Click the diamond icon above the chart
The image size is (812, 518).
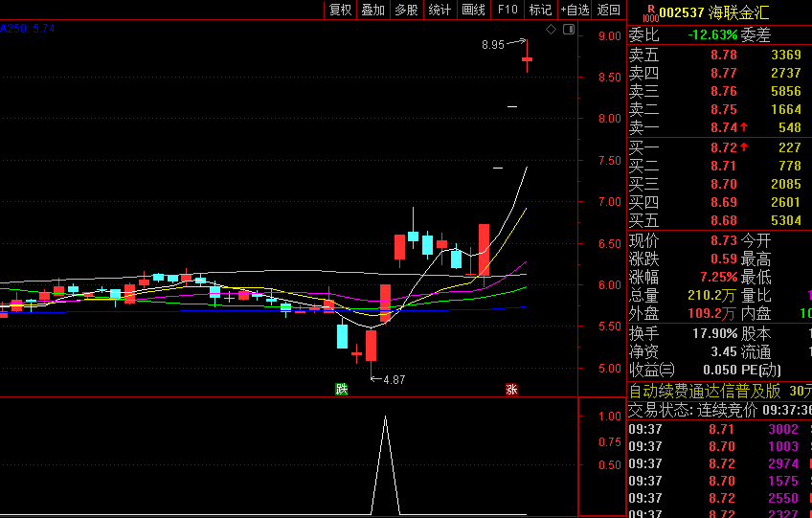551,30
